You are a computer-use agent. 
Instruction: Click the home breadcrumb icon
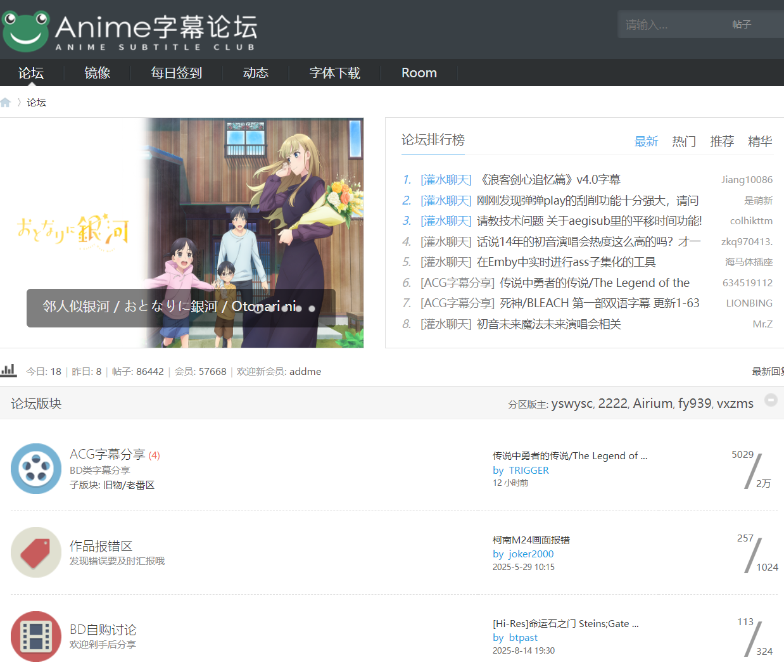pyautogui.click(x=6, y=103)
